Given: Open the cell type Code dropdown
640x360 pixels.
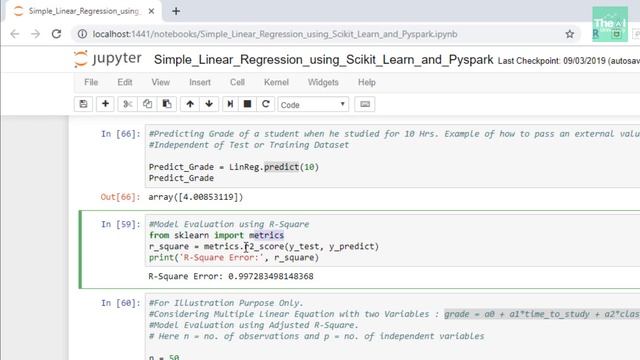Looking at the screenshot, I should 313,104.
